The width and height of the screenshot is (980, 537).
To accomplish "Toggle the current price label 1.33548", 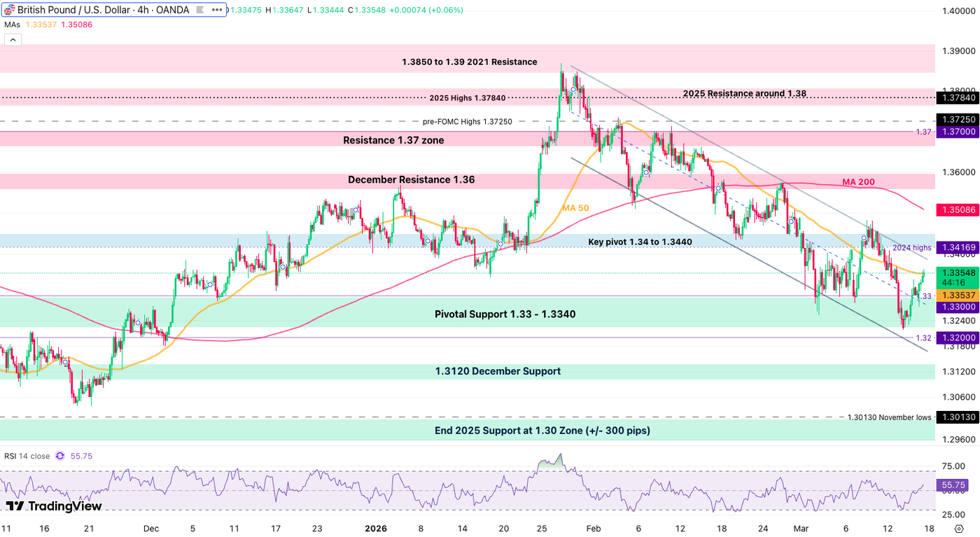I will coord(958,274).
